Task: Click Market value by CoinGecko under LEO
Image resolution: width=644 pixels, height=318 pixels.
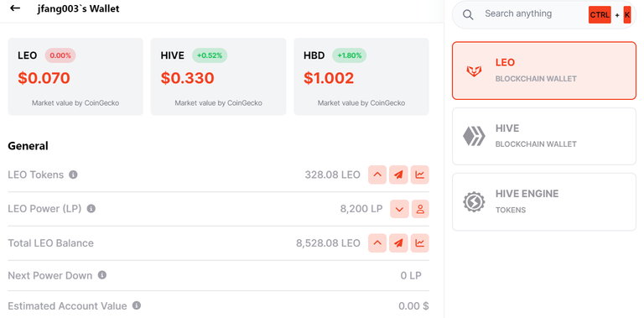Action: click(x=75, y=103)
